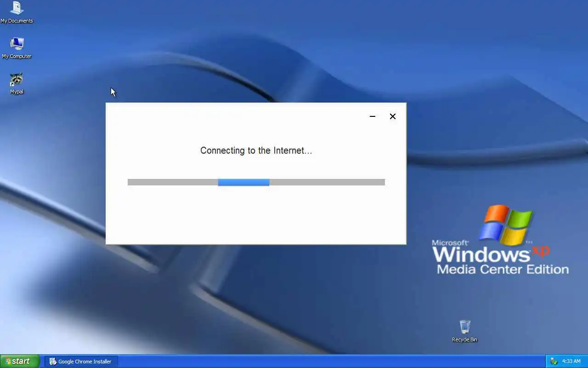Open the Start menu
Viewport: 588px width, 368px height.
coord(20,361)
